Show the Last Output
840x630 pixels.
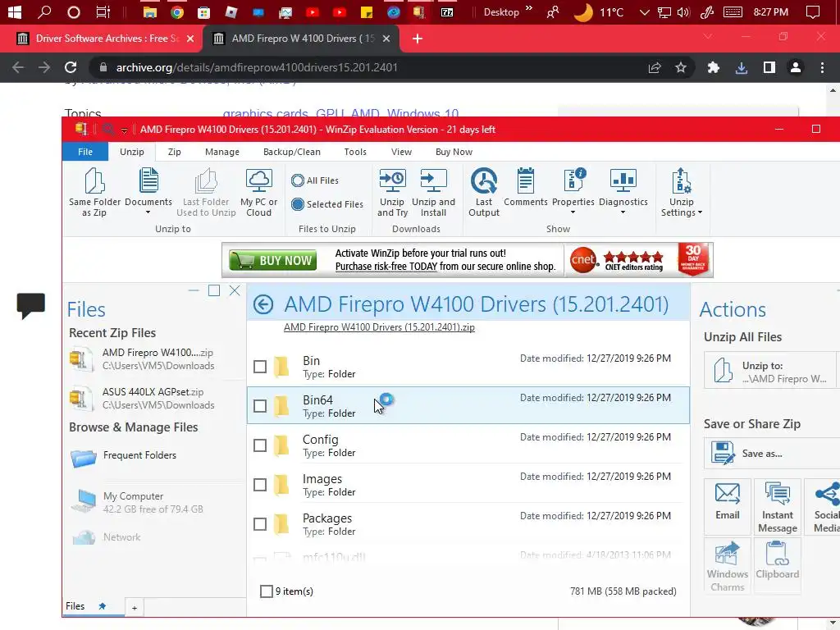tap(484, 192)
